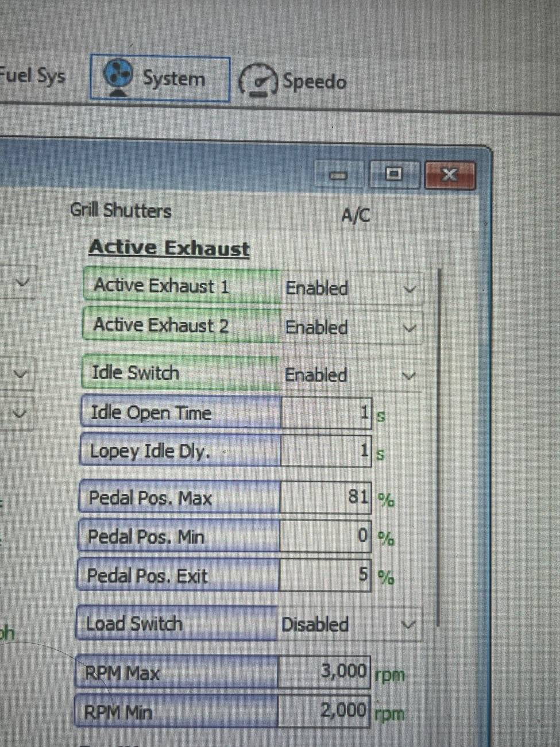The image size is (560, 747).
Task: Select the Pedal Pos. Max label
Action: pyautogui.click(x=179, y=497)
